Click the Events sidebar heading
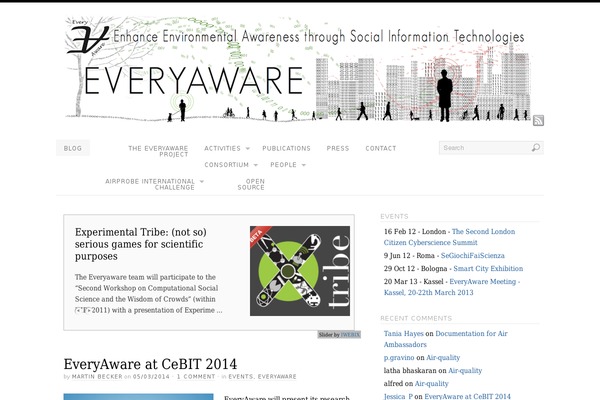Image resolution: width=600 pixels, height=400 pixels. (394, 216)
